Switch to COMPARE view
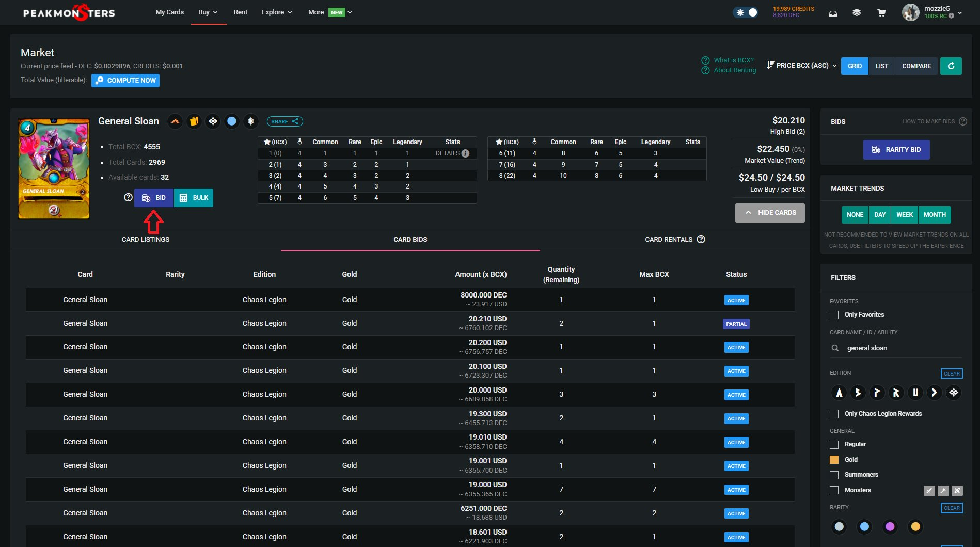980x547 pixels. pos(916,66)
